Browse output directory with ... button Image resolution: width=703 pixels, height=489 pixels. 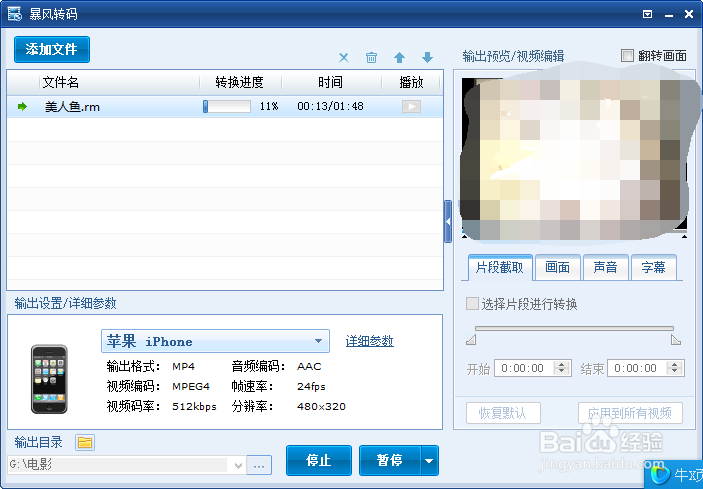click(x=259, y=465)
